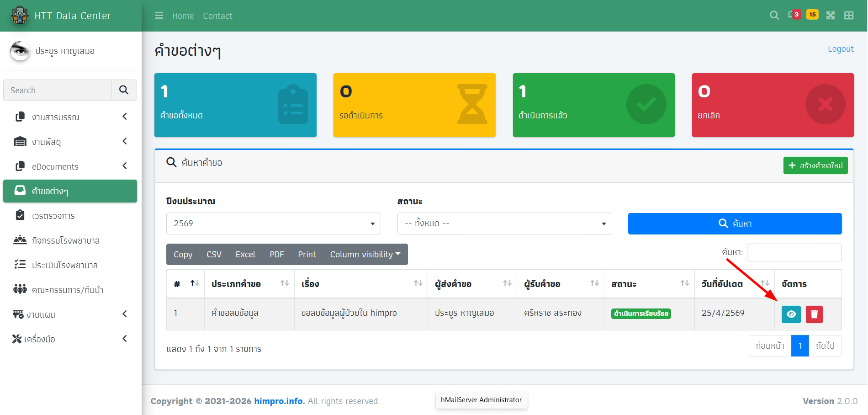Expand the งานสารบรรณ sidebar menu
Screen dimensions: 868x415
click(70, 117)
